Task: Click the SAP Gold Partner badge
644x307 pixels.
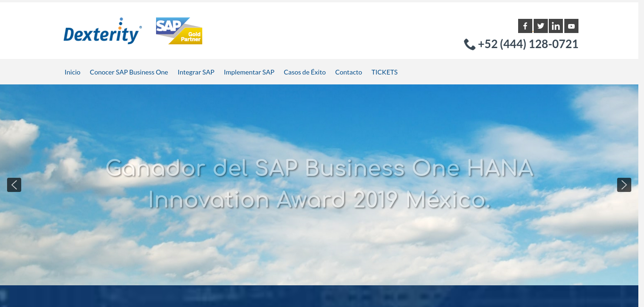Action: click(x=179, y=31)
